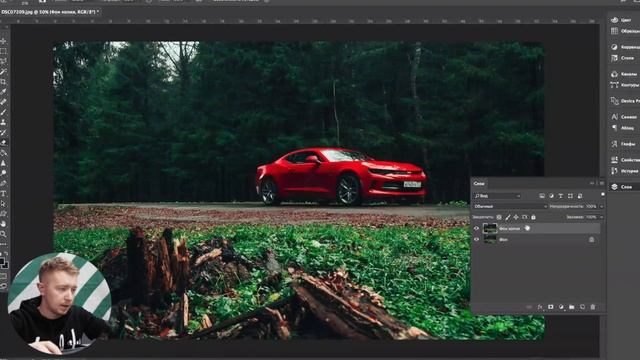Select the Gradient tool
Screen dimensions: 640x360
[x=3, y=153]
